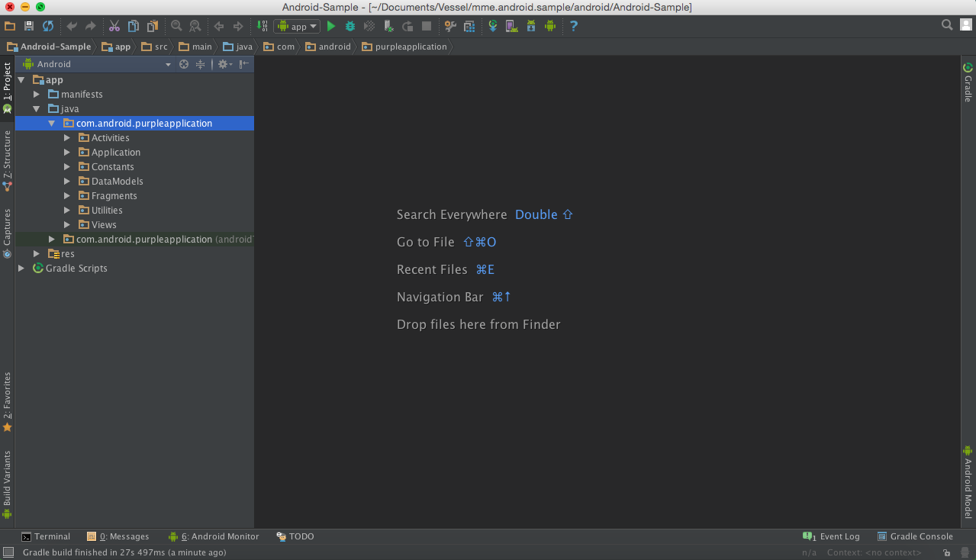The image size is (976, 560).
Task: Click the Rerun icon in toolbar
Action: pos(407,26)
